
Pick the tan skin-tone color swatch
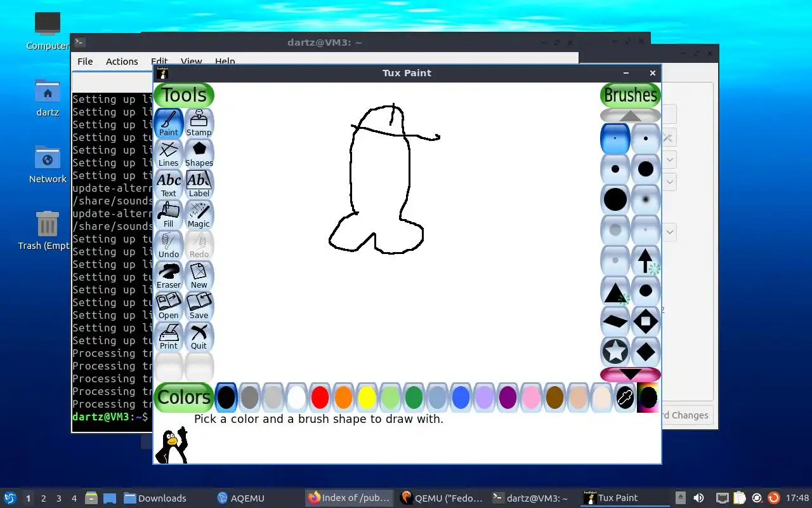pyautogui.click(x=578, y=398)
